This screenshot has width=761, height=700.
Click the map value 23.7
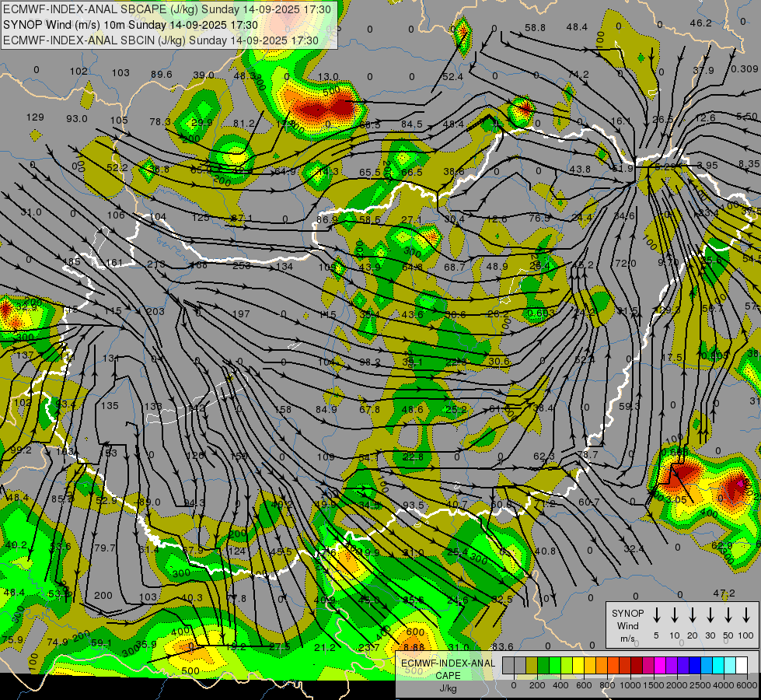(369, 647)
